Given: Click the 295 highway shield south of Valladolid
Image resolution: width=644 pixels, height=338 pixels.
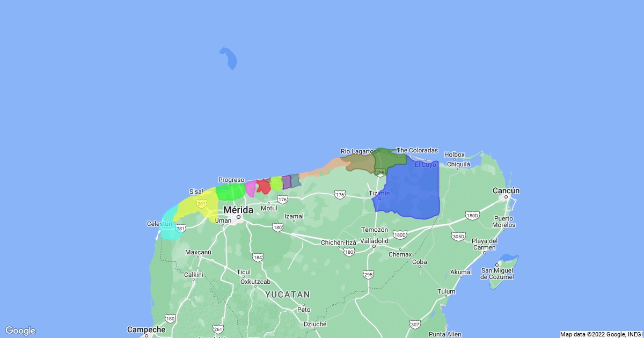Looking at the screenshot, I should [x=368, y=275].
